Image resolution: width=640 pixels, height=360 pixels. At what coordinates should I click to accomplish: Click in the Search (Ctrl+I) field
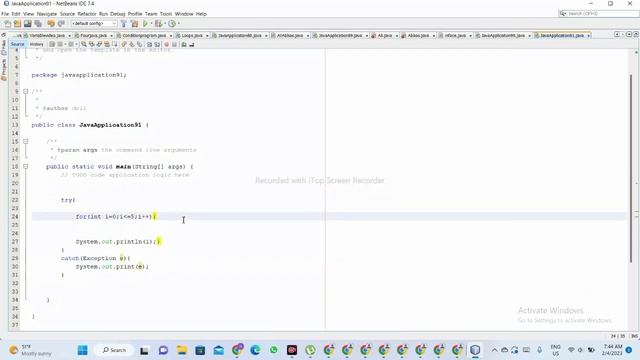pyautogui.click(x=598, y=13)
